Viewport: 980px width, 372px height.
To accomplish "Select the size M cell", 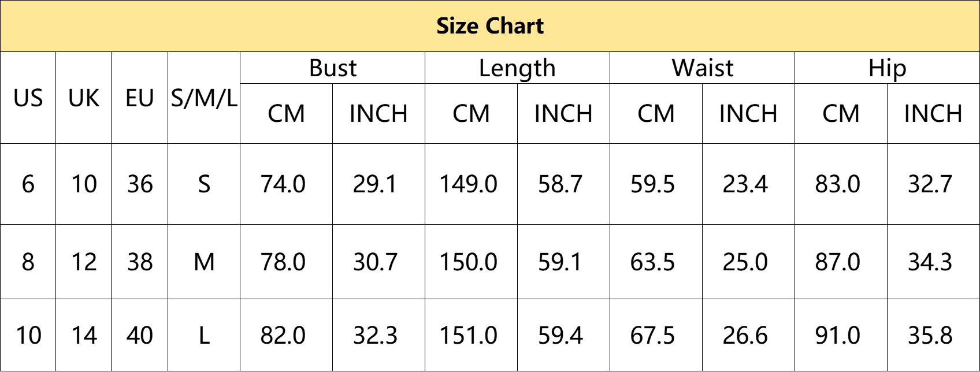I will click(x=204, y=262).
